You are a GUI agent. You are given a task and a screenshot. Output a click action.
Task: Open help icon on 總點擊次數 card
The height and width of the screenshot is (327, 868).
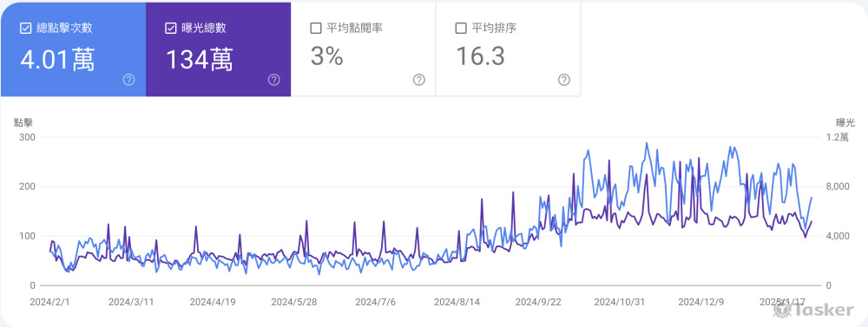point(129,80)
